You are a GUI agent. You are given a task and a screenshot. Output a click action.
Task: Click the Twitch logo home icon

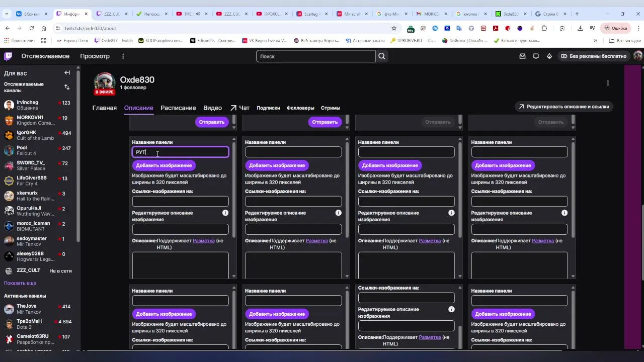(8, 56)
